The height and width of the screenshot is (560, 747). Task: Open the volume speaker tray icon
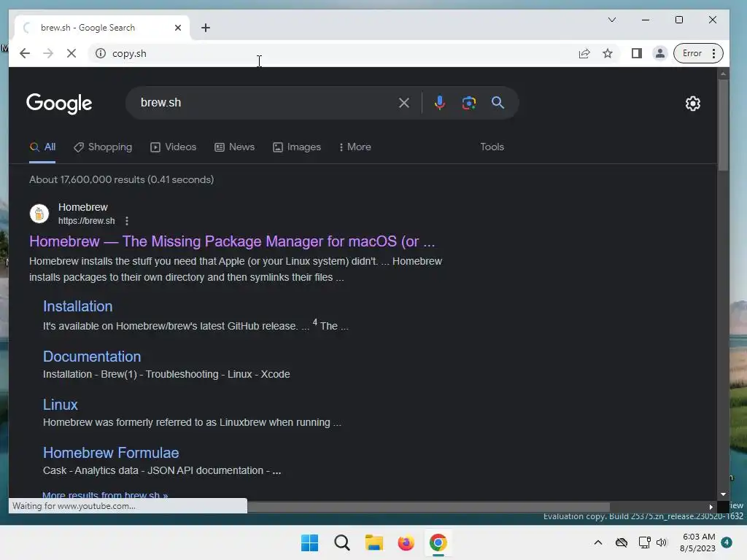[x=661, y=542]
